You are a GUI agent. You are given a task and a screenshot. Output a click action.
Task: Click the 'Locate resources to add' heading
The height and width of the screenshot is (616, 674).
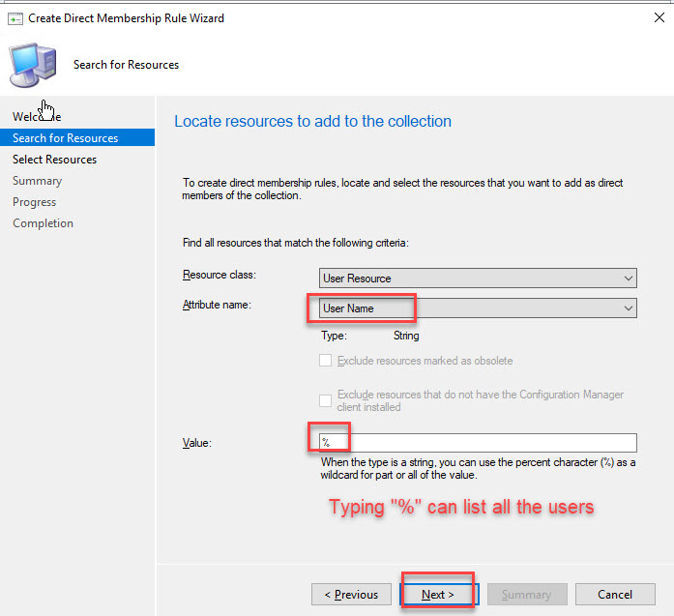point(312,122)
